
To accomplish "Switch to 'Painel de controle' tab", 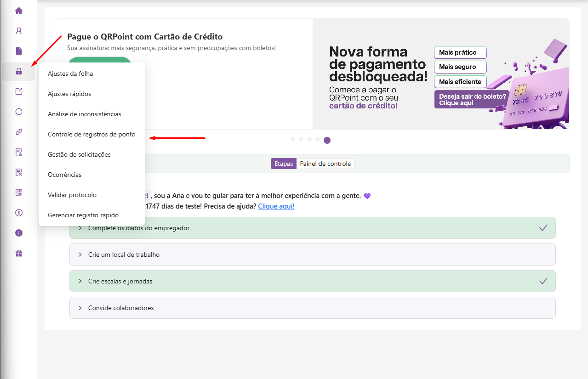I will point(325,164).
